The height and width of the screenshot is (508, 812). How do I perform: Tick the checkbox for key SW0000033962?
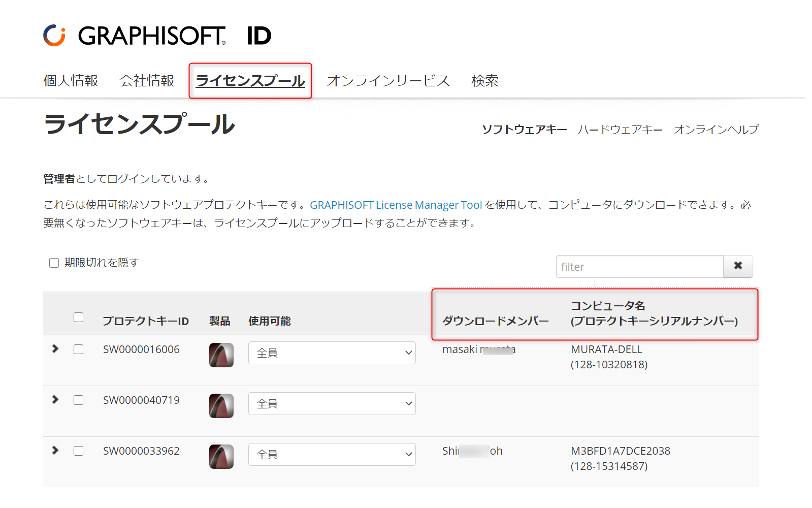[78, 451]
